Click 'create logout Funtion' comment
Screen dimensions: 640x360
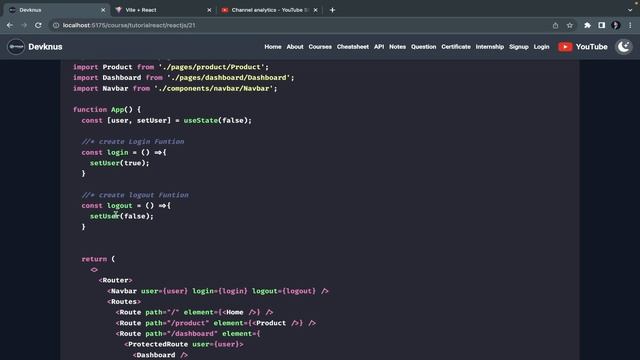tap(135, 195)
